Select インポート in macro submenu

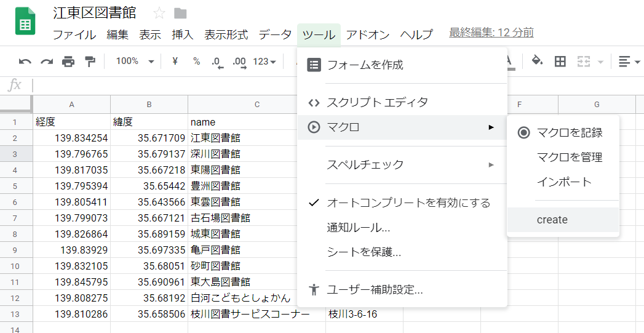tap(563, 182)
